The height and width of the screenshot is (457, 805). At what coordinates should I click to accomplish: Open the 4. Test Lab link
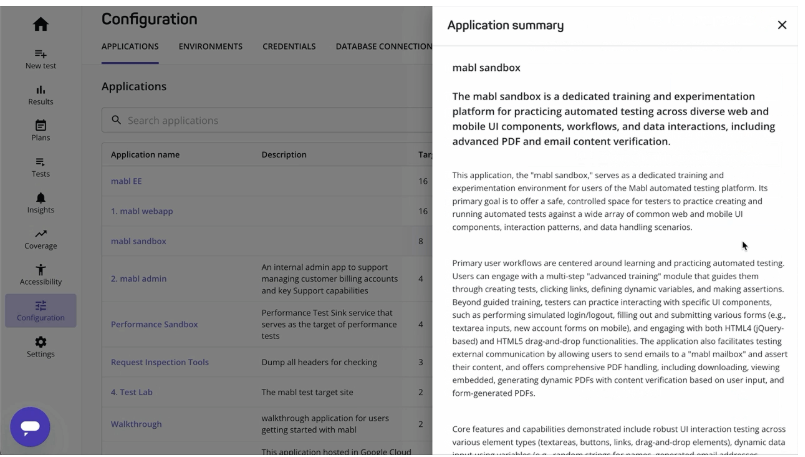tap(131, 392)
